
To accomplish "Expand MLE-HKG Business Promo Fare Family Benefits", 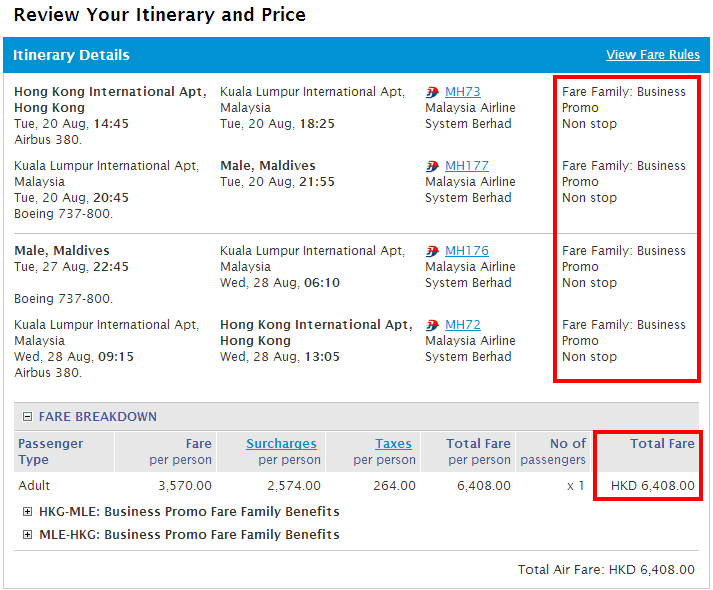I will pos(28,534).
